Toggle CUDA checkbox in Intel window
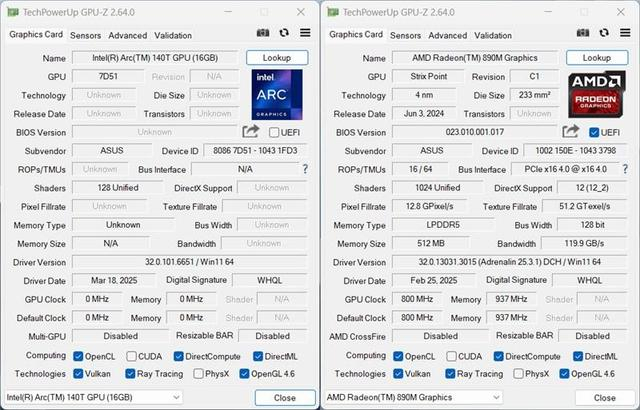The image size is (640, 410). pos(131,356)
